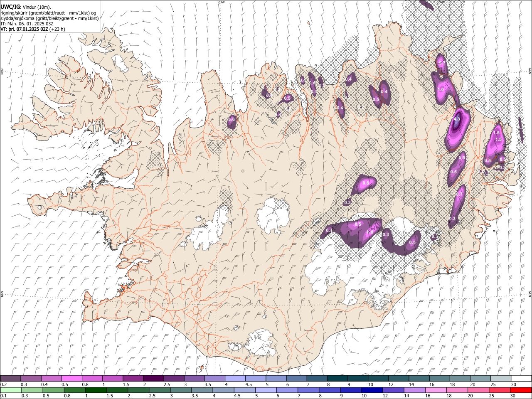Click the '15W' longitude label
Viewport: 532px width, 399px height.
pyautogui.click(x=441, y=2)
